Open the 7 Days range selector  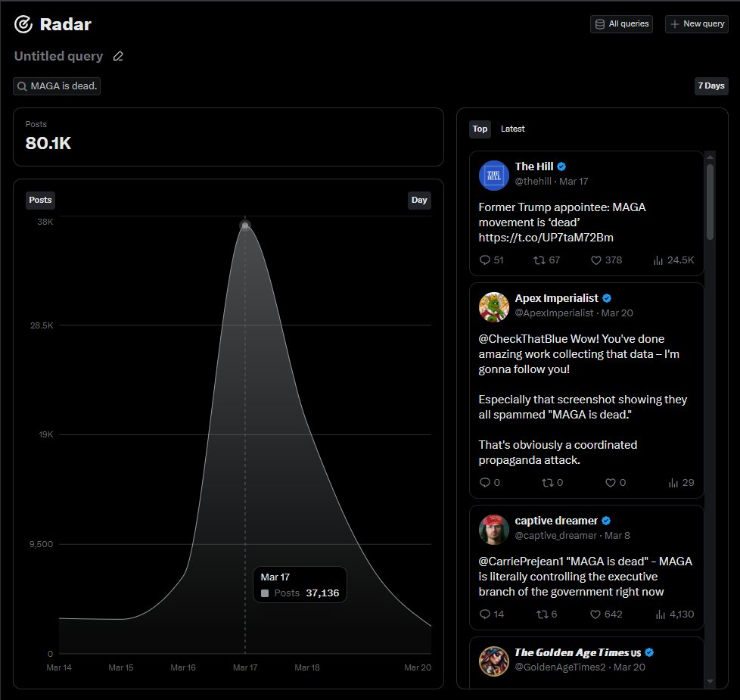pyautogui.click(x=711, y=86)
